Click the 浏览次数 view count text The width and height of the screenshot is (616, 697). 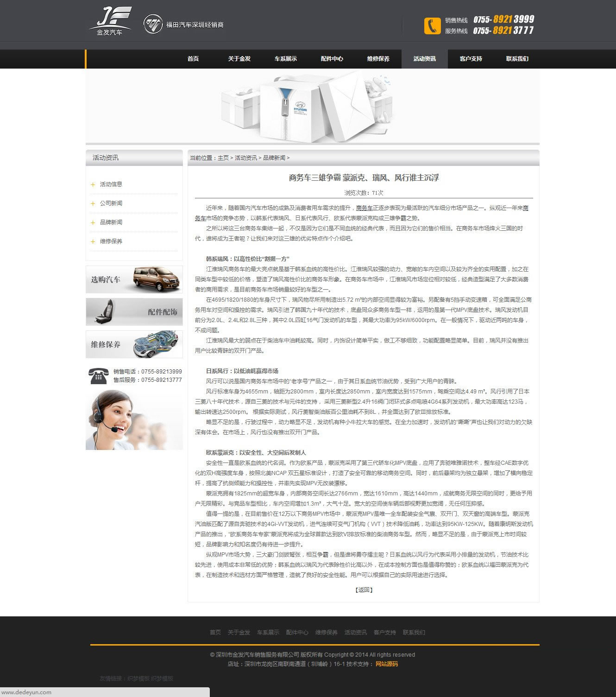[x=364, y=193]
